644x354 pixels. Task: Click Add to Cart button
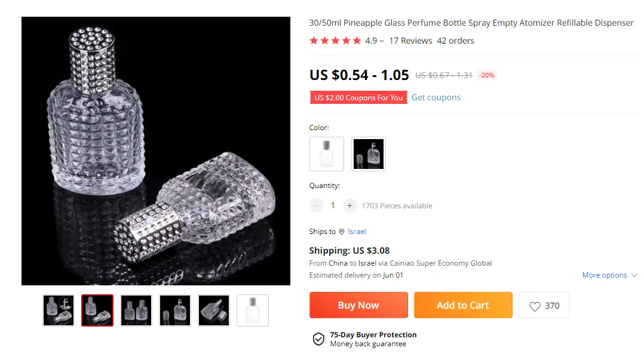point(463,305)
